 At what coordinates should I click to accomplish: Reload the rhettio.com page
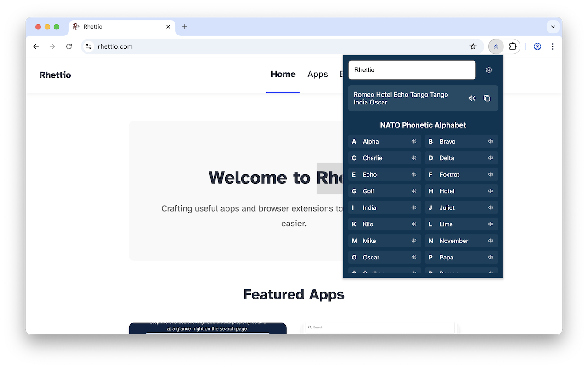[69, 46]
